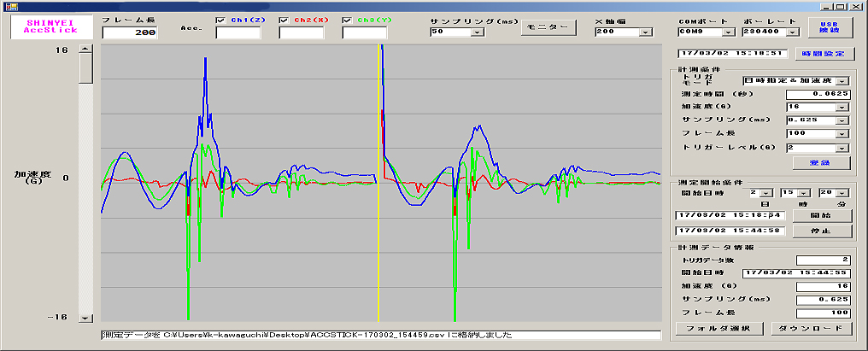This screenshot has width=868, height=351.
Task: Click the vertical scale scroll-down arrow
Action: click(84, 318)
